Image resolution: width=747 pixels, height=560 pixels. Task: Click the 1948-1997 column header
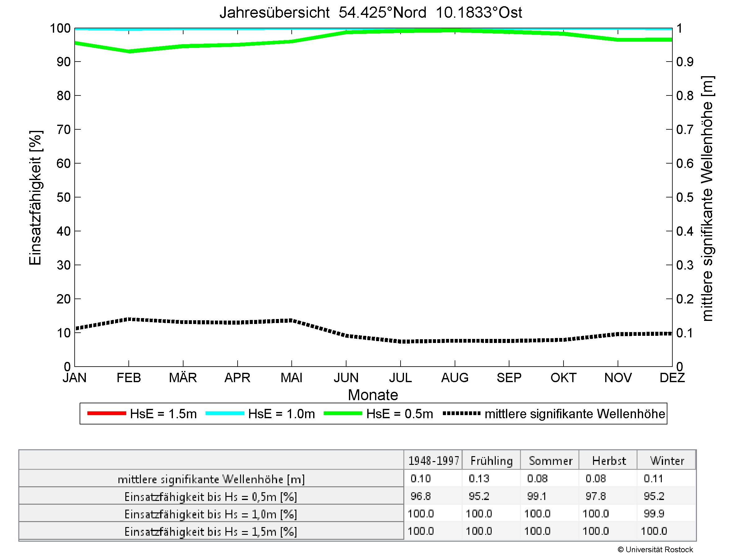[x=434, y=461]
